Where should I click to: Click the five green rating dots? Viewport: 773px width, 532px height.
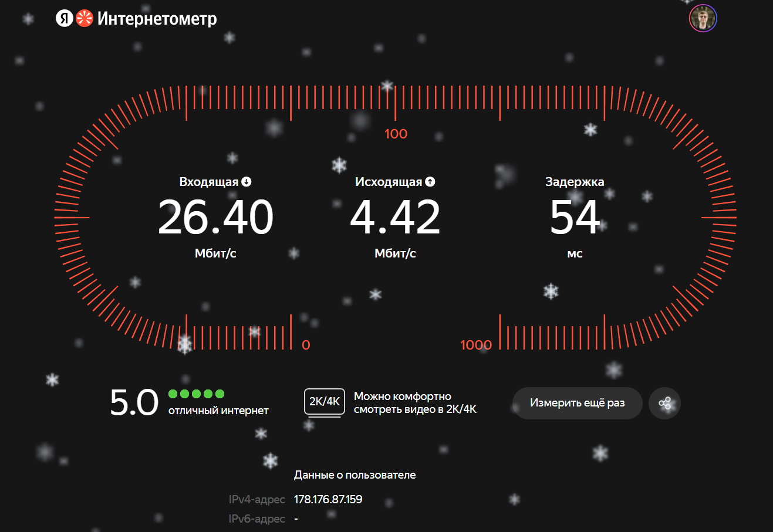(196, 394)
